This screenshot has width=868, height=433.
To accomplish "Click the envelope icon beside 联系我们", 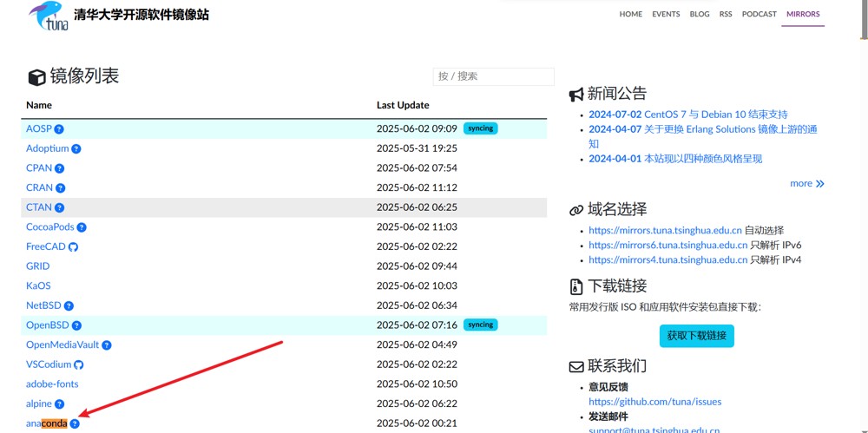I will point(576,366).
